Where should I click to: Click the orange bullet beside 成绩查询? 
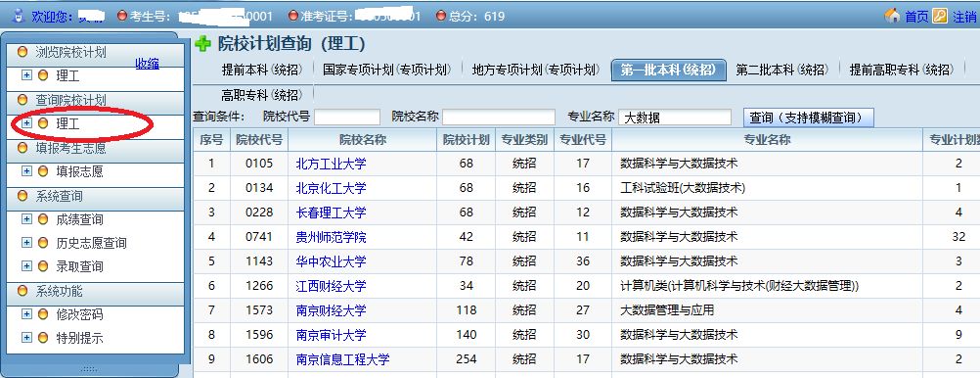click(43, 219)
